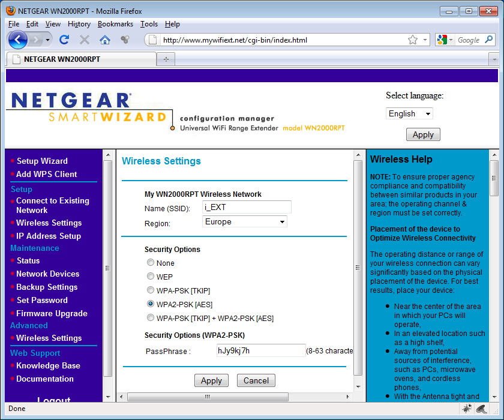Click Wireless Help scroll-down arrow
Viewport: 504px width, 420px height.
(494, 397)
